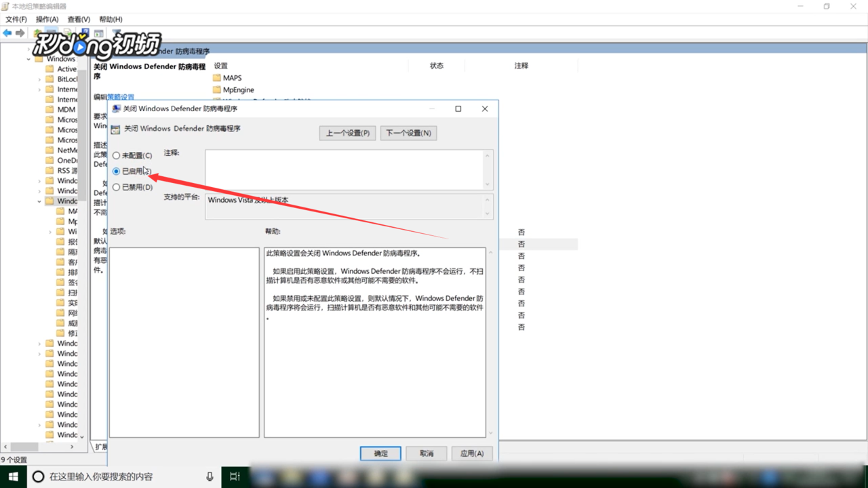Click the dialog title bar policy icon
The image size is (868, 488).
coord(117,108)
